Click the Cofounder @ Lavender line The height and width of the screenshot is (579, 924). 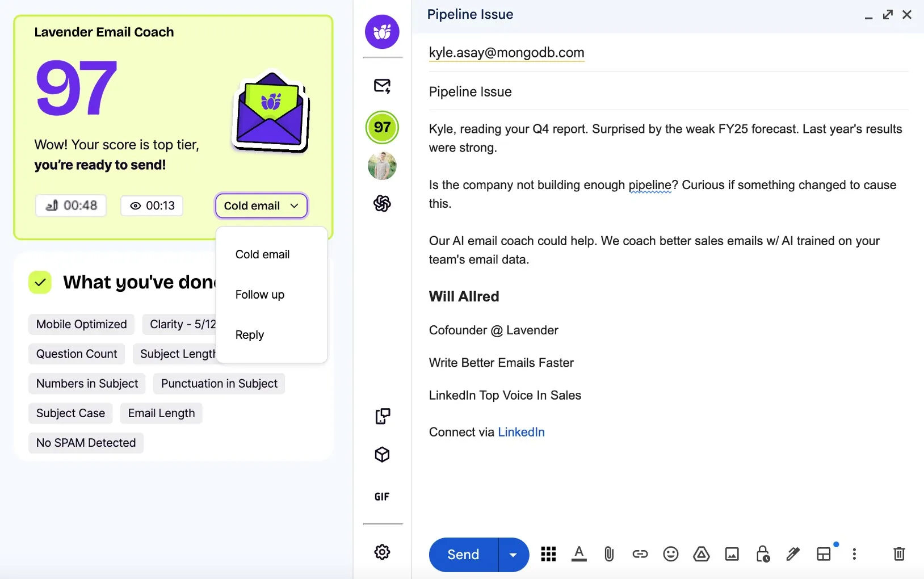(493, 330)
